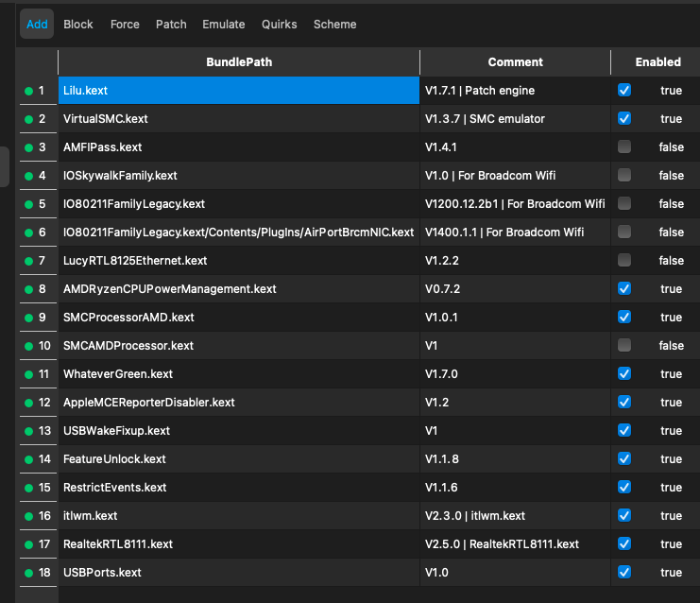700x603 pixels.
Task: Select IOSkywalkFamily.kext bundle path
Action: pyautogui.click(x=239, y=176)
